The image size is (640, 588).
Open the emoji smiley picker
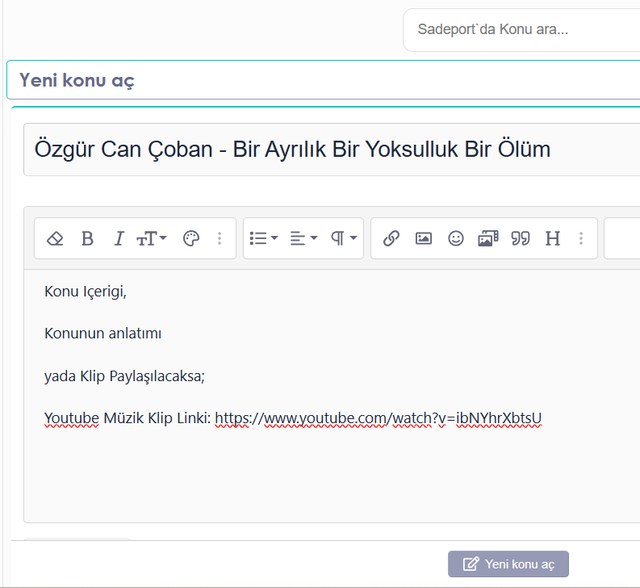(456, 238)
